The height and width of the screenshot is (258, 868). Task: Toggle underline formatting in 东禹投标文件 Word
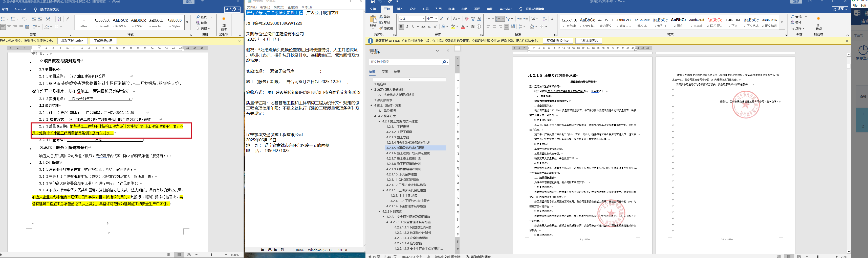413,27
